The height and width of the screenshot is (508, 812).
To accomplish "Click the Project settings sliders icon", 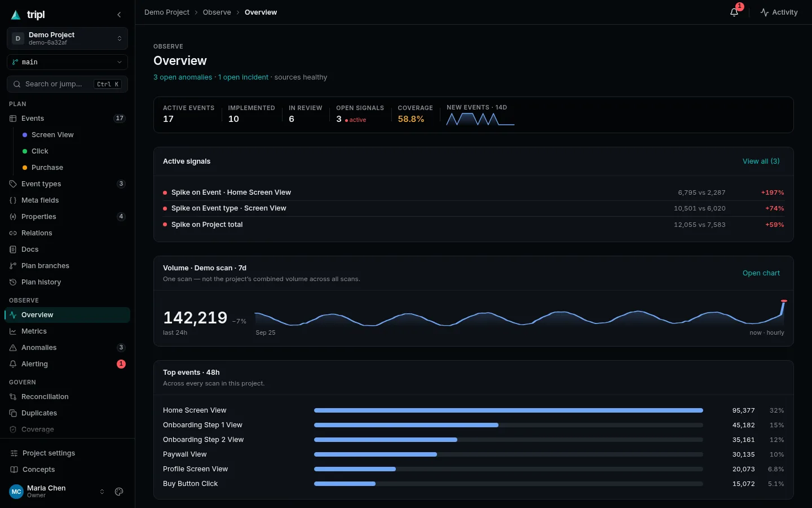I will pos(14,453).
